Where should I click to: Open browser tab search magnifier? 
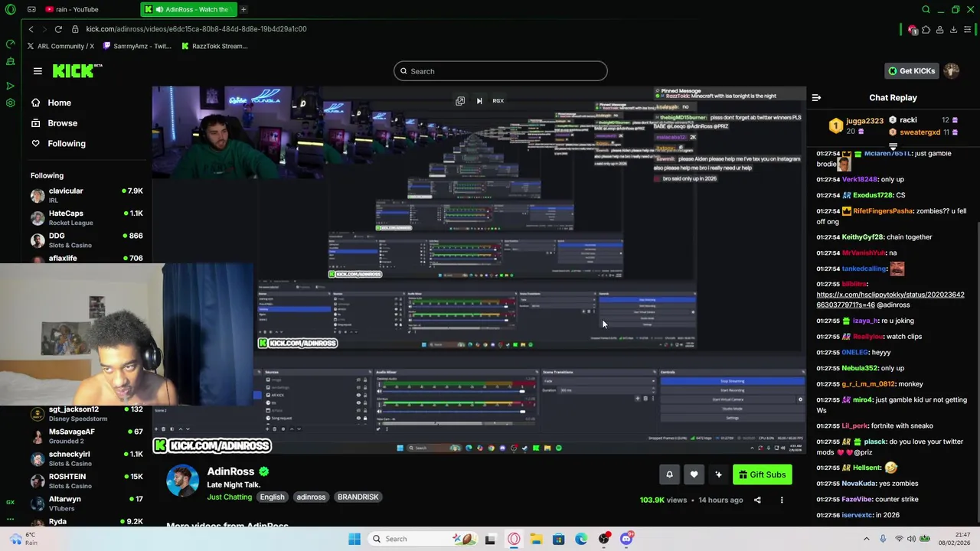pyautogui.click(x=926, y=9)
